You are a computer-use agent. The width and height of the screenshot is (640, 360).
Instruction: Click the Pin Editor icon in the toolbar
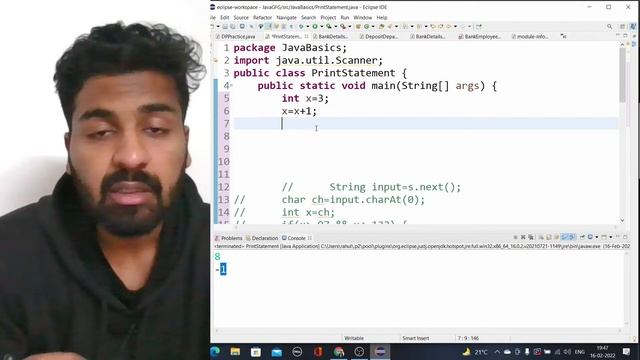click(x=478, y=27)
